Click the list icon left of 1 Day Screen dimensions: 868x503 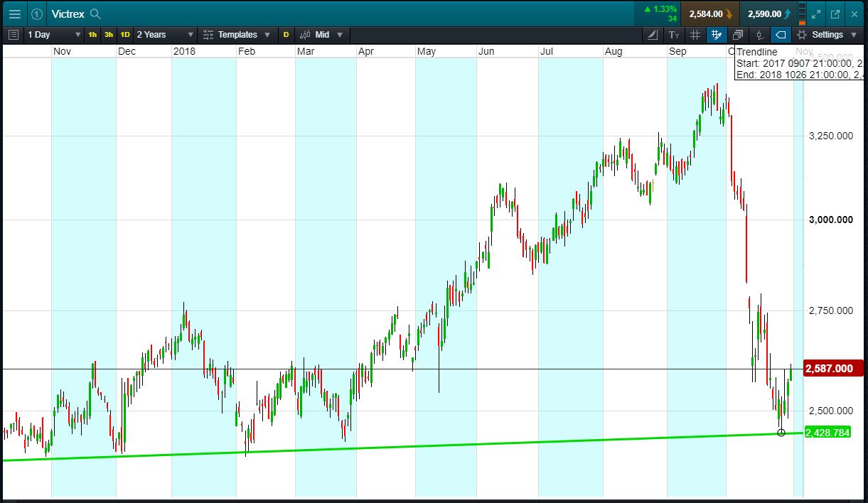coord(13,35)
